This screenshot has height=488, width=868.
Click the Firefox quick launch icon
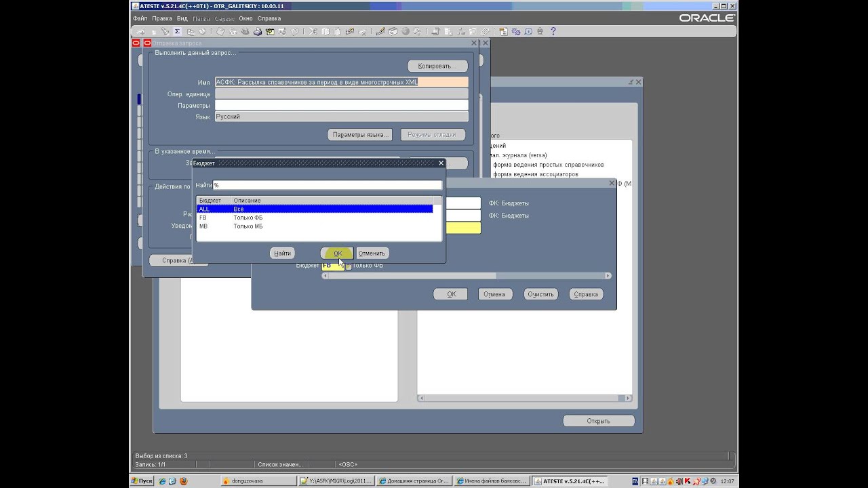tap(183, 481)
